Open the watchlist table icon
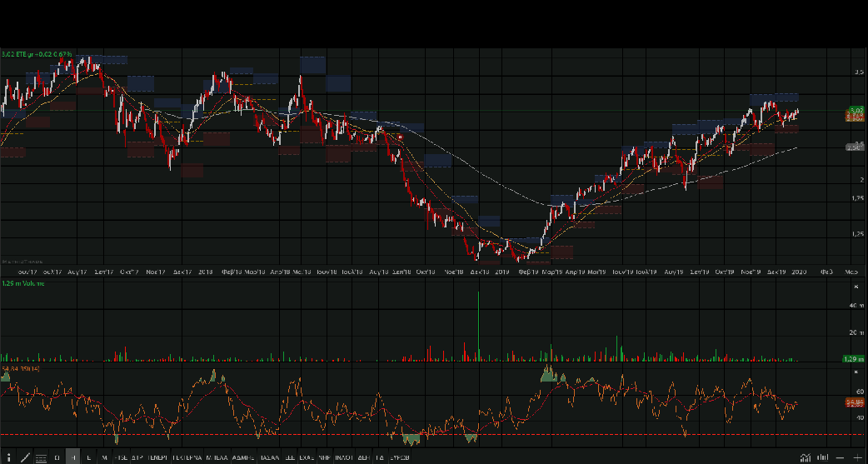This screenshot has width=868, height=464. pyautogui.click(x=41, y=457)
